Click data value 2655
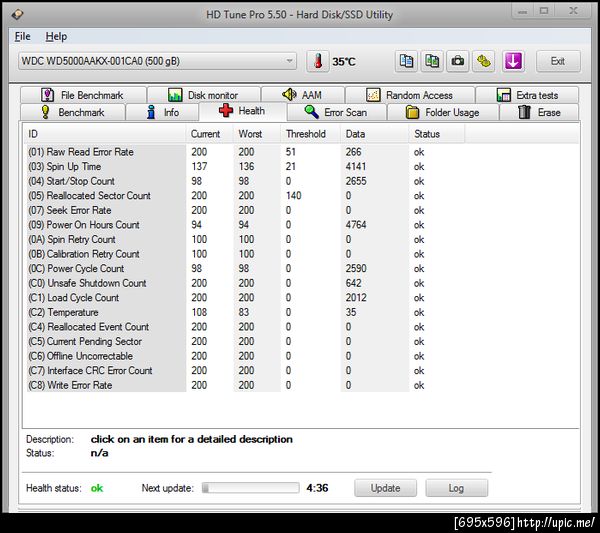 tap(356, 181)
